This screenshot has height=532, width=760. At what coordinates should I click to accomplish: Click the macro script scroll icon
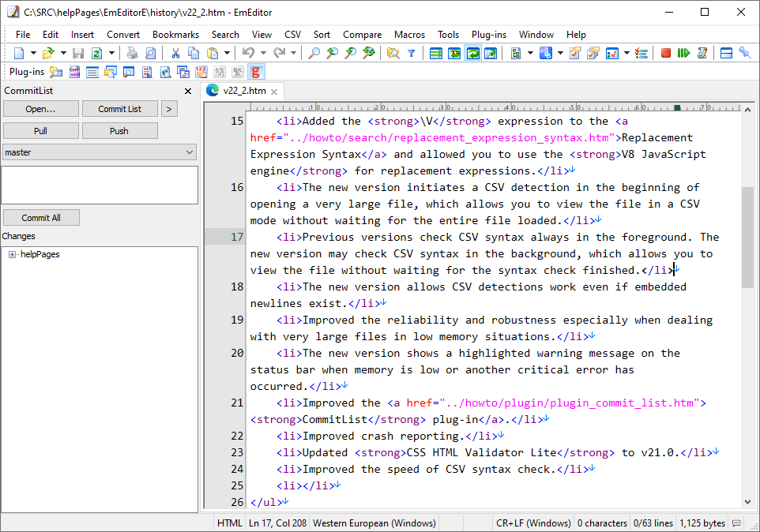702,53
